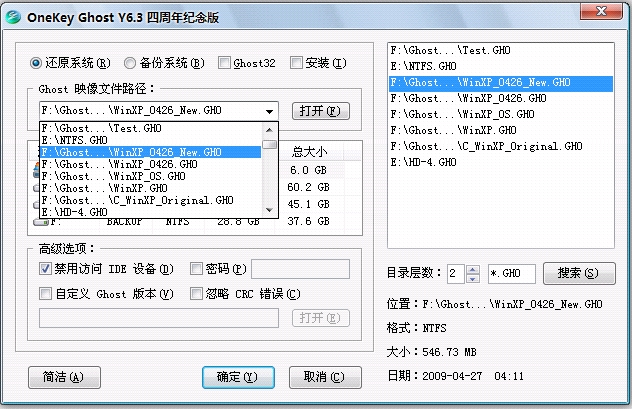
Task: Select E:\NTFS.GHO in search results
Action: 501,66
